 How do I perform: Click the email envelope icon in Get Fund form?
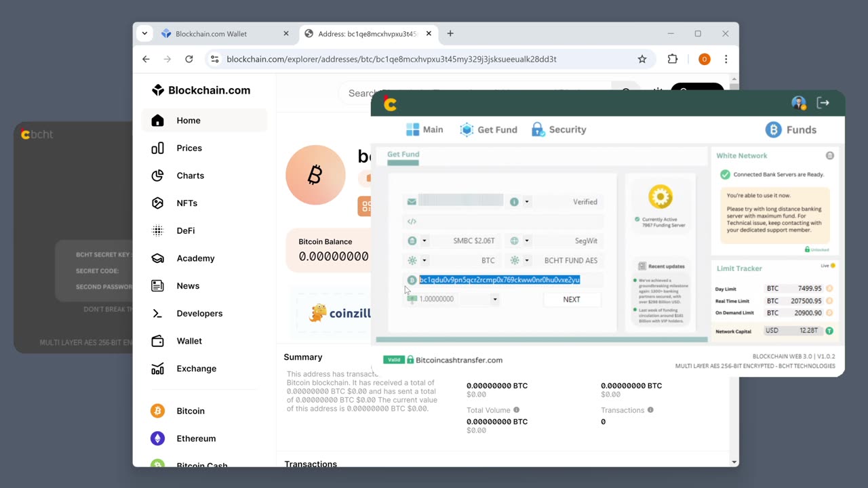[412, 202]
